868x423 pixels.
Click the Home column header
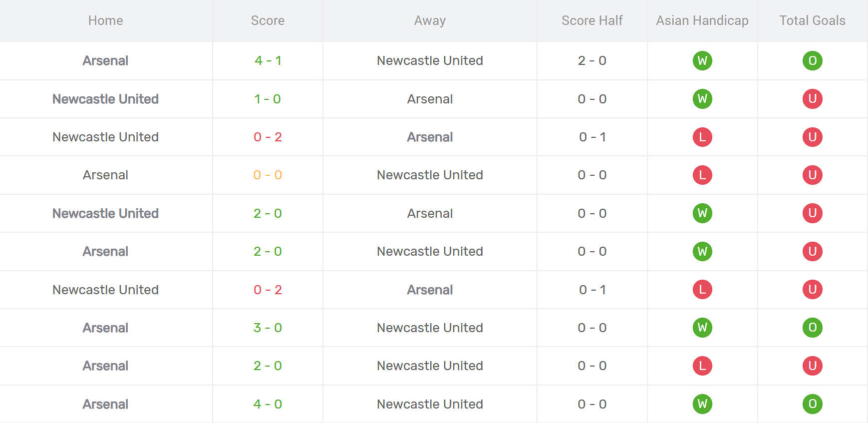[x=105, y=20]
